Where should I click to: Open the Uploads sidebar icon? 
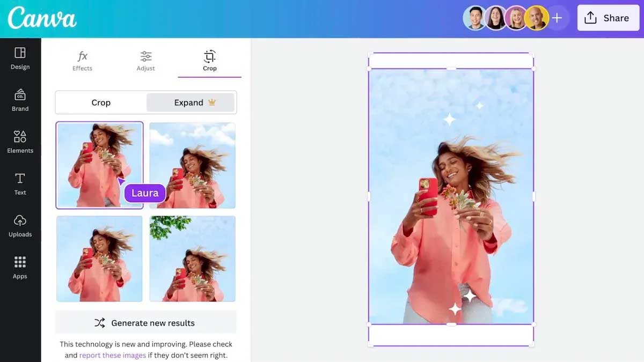coord(20,226)
